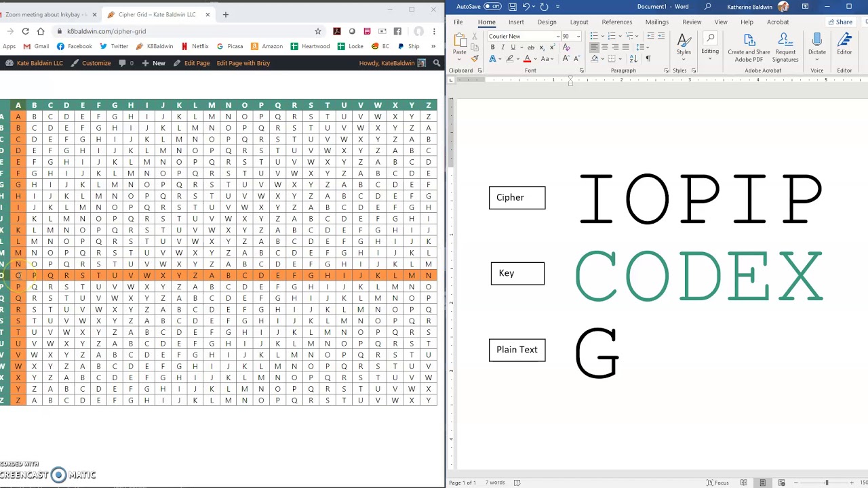The height and width of the screenshot is (488, 868).
Task: Toggle Strikethrough formatting
Action: pyautogui.click(x=531, y=47)
